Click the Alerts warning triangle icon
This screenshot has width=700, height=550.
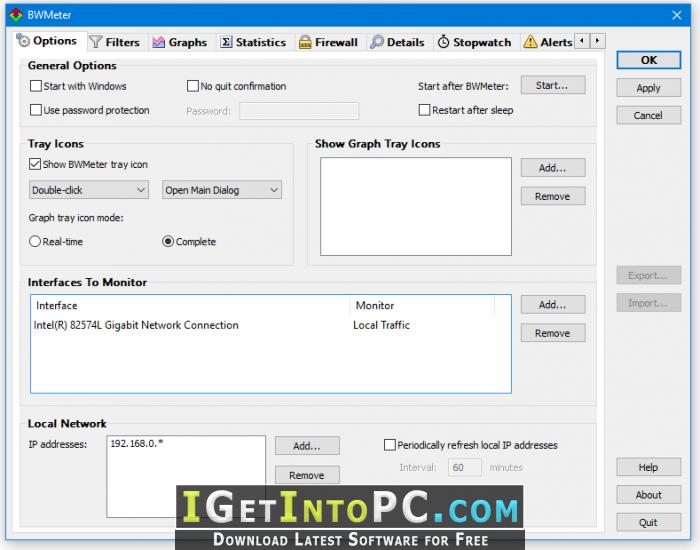(x=530, y=42)
